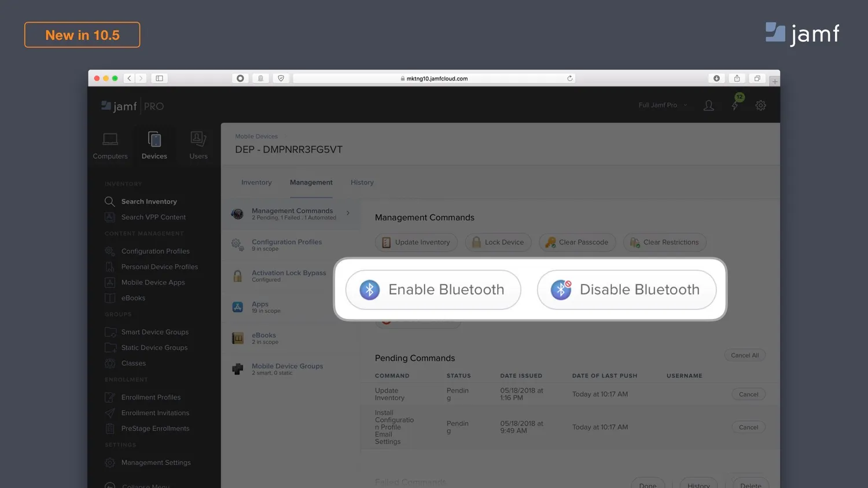Cancel All pending commands
This screenshot has height=488, width=868.
pos(745,354)
